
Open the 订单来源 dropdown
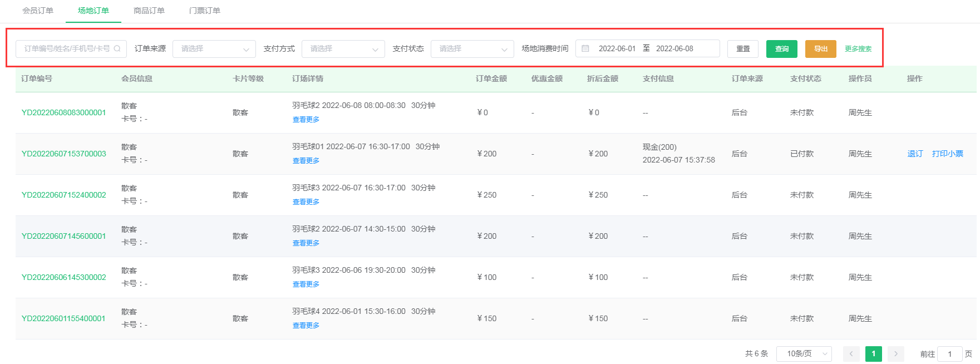coord(214,49)
